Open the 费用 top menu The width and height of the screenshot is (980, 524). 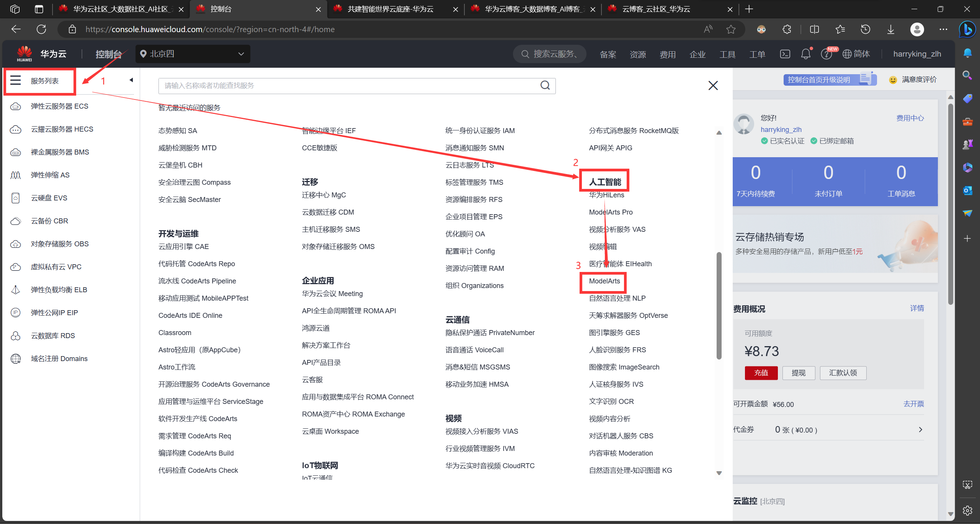[x=667, y=54]
